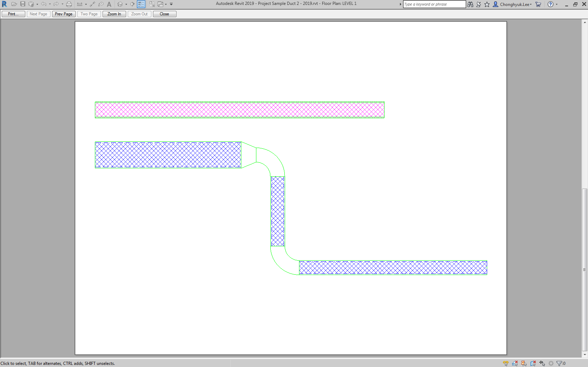
Task: Toggle select links in status bar
Action: click(506, 363)
